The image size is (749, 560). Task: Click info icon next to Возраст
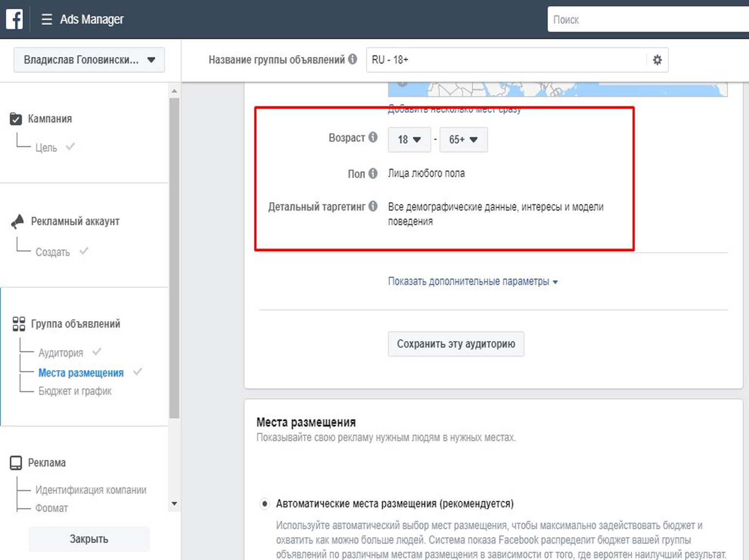(373, 137)
